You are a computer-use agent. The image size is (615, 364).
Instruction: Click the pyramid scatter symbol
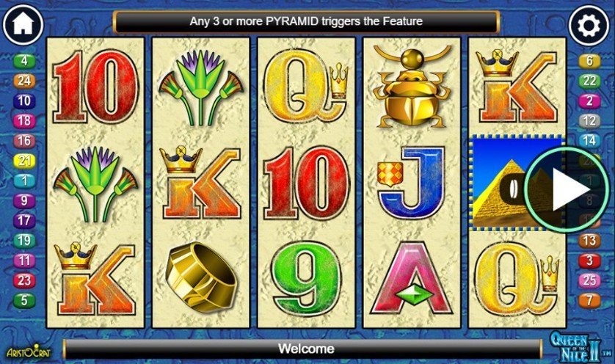(x=517, y=183)
